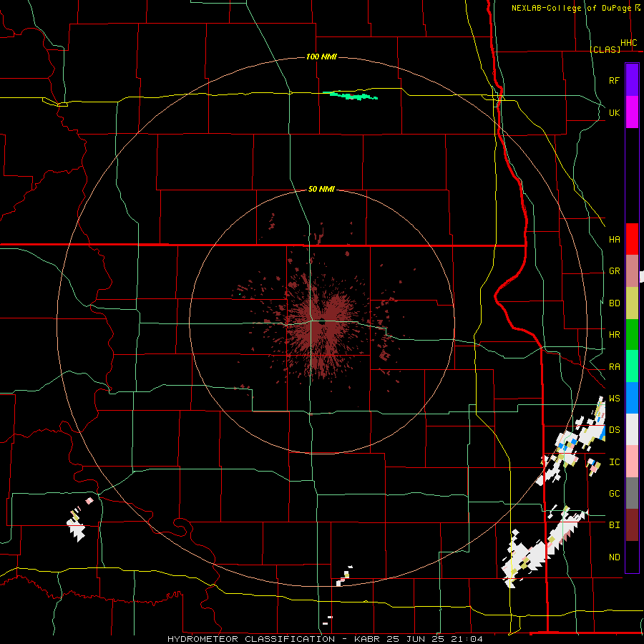
Task: Select the GC gray legend swatch
Action: 632,493
